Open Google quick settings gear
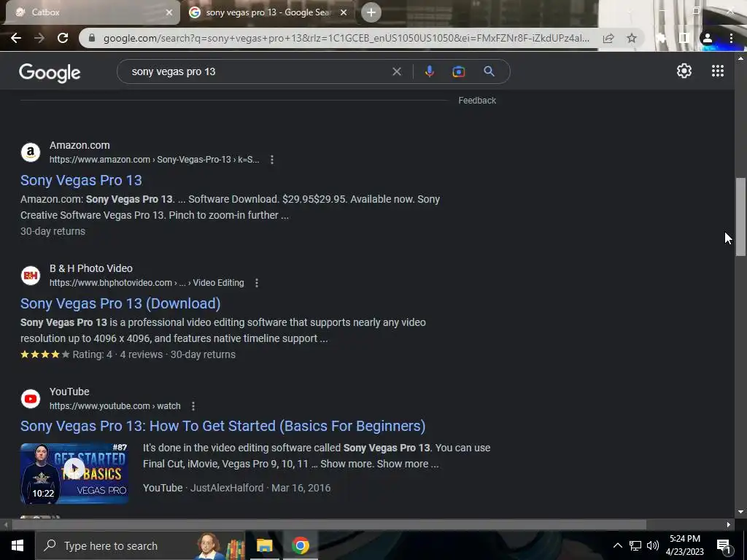The width and height of the screenshot is (747, 560). point(684,71)
